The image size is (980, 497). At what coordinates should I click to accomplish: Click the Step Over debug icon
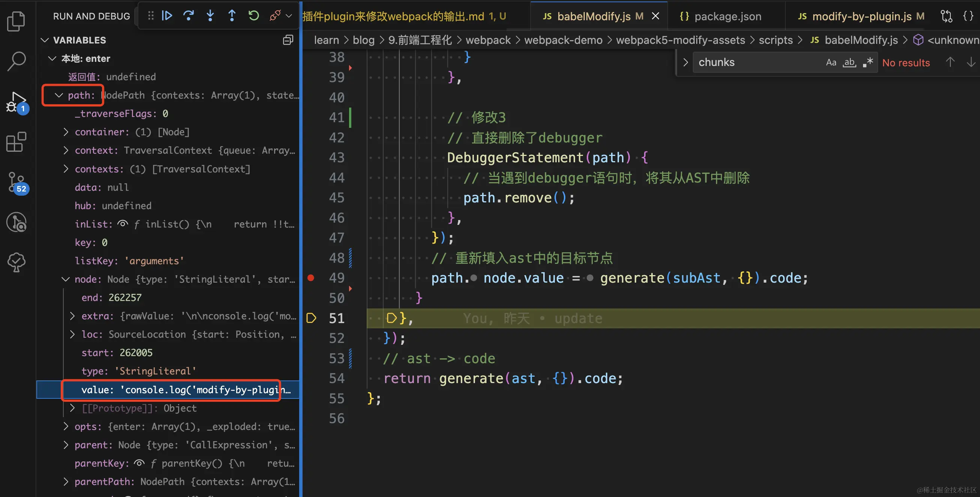(x=188, y=16)
